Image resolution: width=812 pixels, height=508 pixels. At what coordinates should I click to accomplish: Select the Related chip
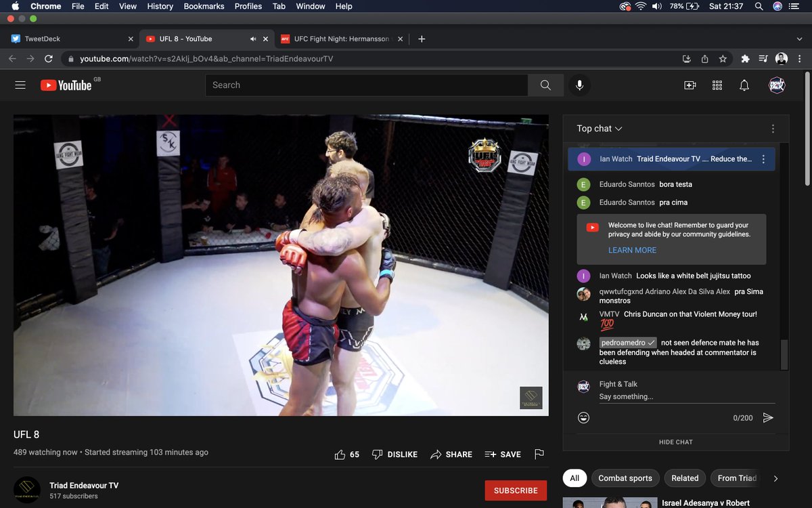685,478
